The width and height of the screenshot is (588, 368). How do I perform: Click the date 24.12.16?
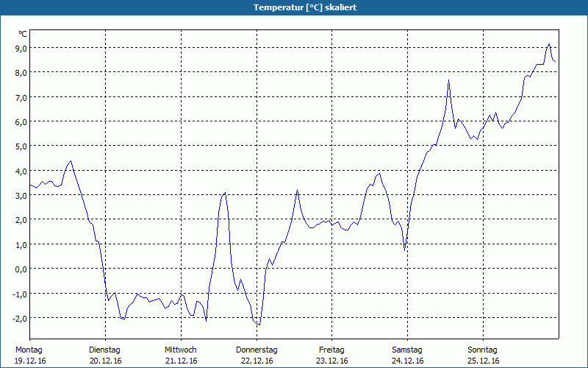pos(408,361)
